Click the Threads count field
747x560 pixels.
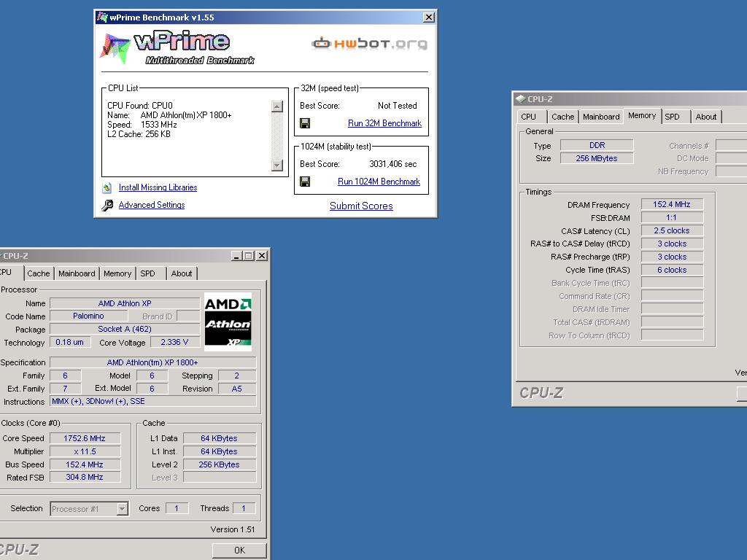[244, 508]
